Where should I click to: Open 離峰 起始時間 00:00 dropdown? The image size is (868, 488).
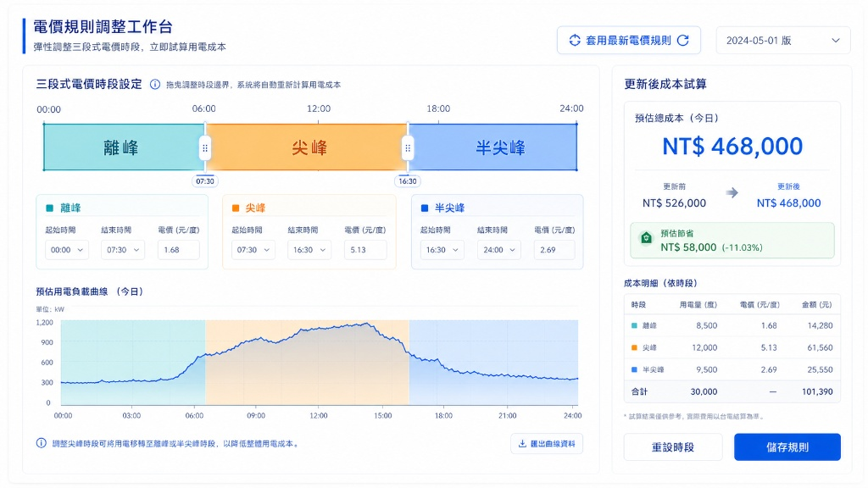66,250
